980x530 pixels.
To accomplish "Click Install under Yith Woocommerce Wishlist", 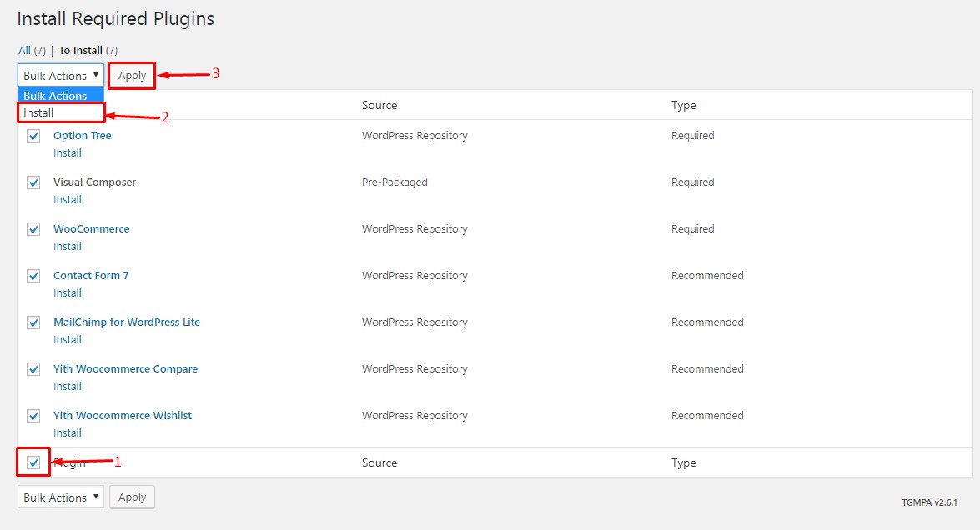I will [68, 433].
